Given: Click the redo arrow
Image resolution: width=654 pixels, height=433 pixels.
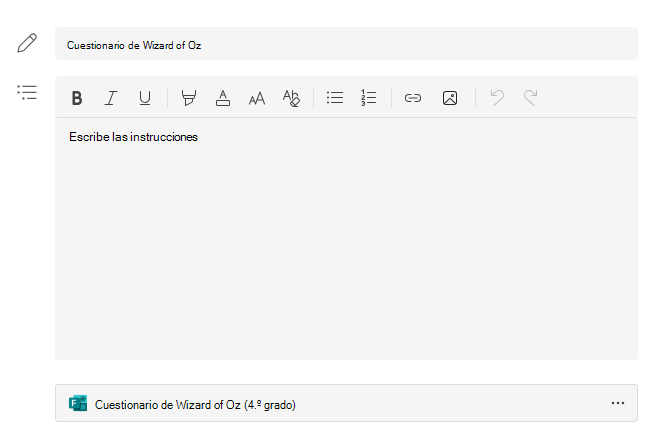Looking at the screenshot, I should tap(531, 98).
